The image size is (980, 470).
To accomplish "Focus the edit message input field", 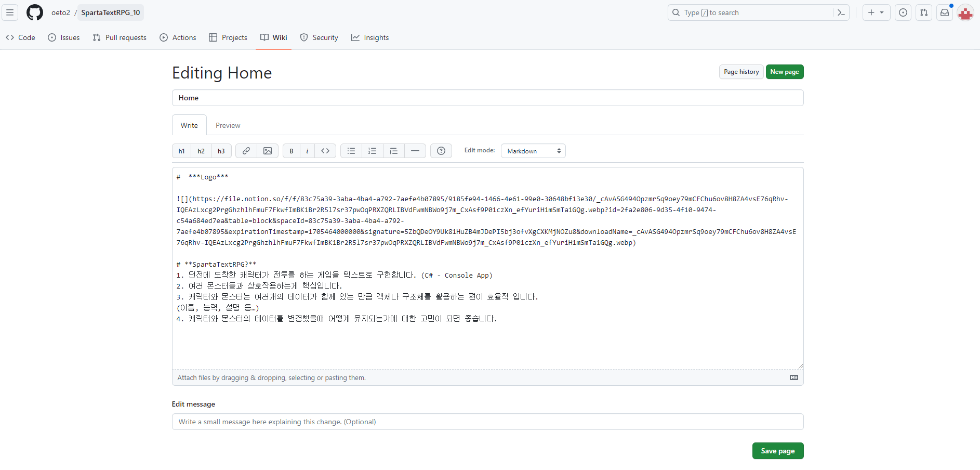I will (x=488, y=422).
